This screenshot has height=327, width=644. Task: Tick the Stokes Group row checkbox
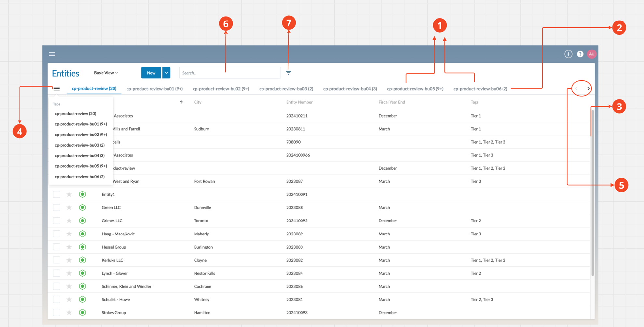pos(57,313)
